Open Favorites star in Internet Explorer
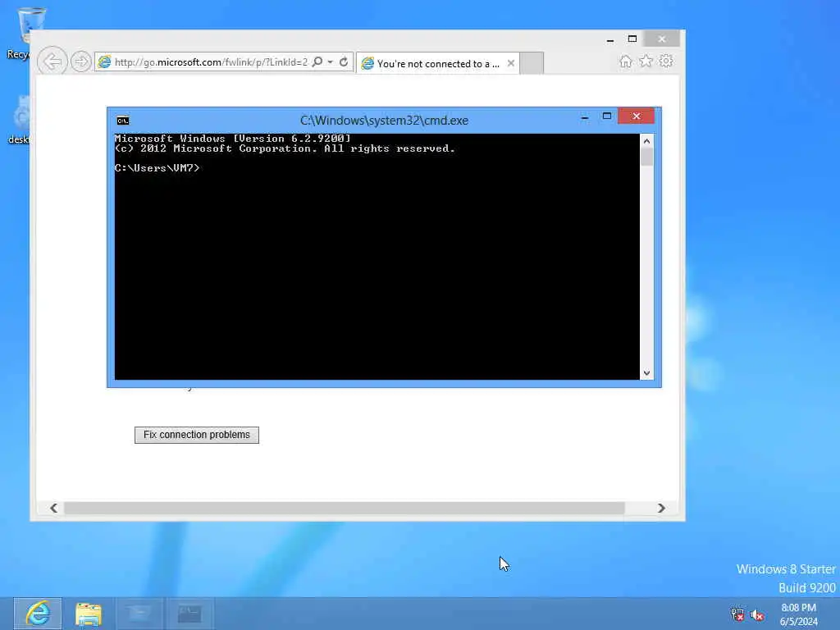840x630 pixels. tap(646, 61)
